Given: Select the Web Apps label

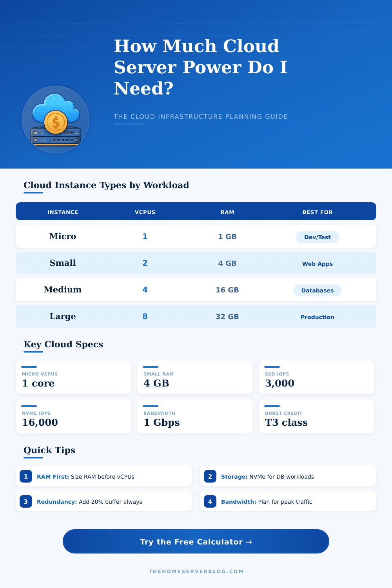Looking at the screenshot, I should (318, 264).
